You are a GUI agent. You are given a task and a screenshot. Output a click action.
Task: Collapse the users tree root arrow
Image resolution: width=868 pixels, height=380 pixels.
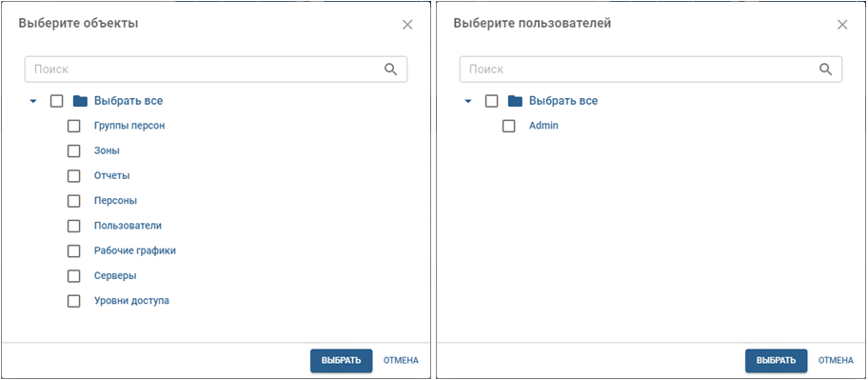point(468,101)
